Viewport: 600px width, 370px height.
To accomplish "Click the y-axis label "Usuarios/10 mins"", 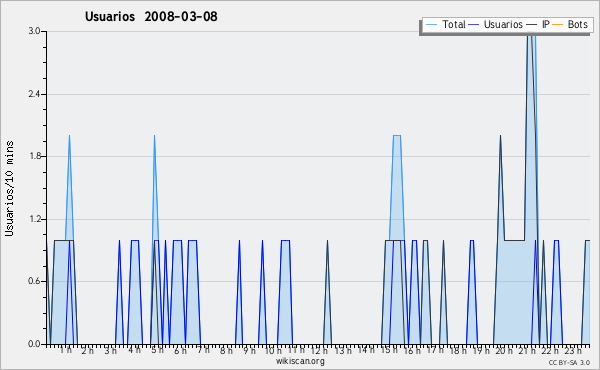I will click(9, 188).
